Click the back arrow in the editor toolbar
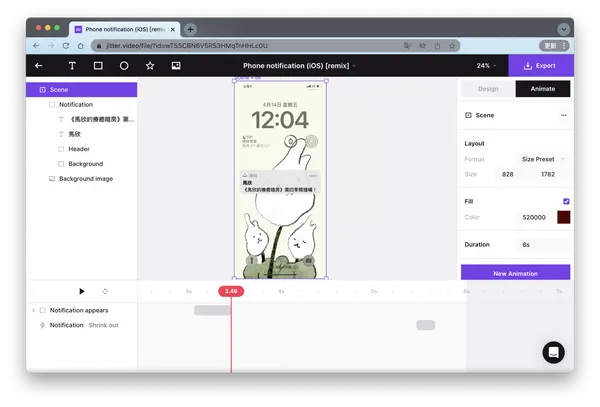The width and height of the screenshot is (600, 407). coord(39,66)
